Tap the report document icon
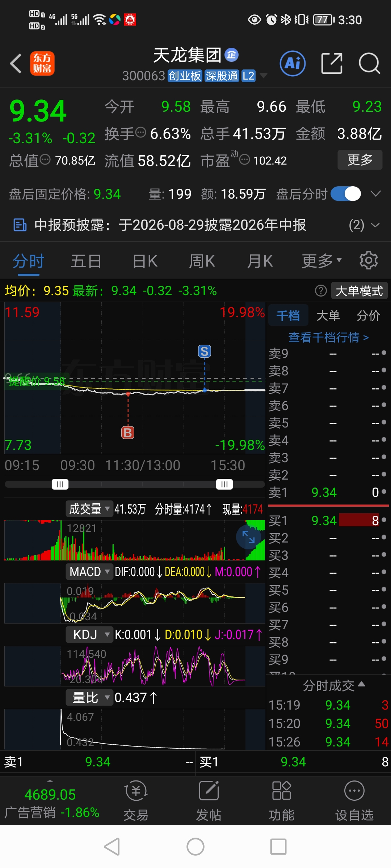The height and width of the screenshot is (868, 391). [20, 225]
